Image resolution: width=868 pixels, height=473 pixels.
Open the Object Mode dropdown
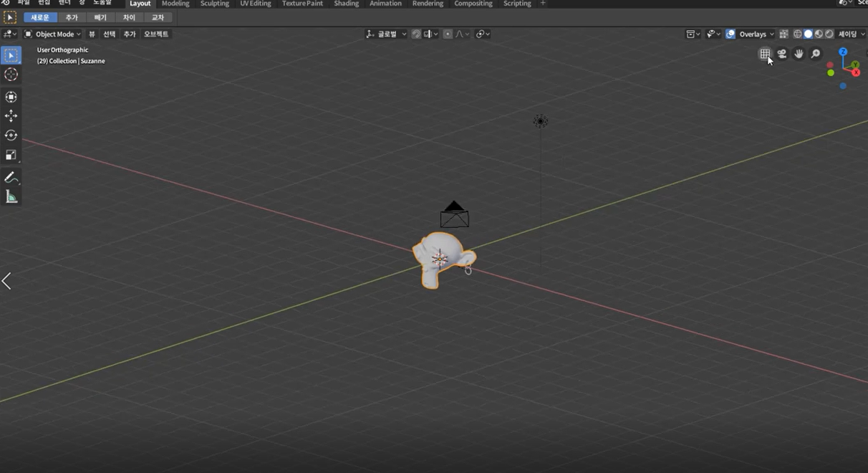pos(52,34)
